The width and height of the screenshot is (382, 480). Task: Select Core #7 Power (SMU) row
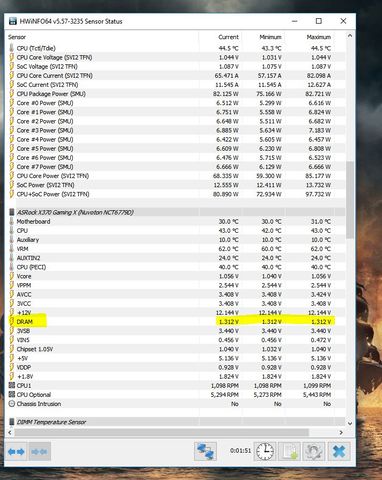coord(176,167)
